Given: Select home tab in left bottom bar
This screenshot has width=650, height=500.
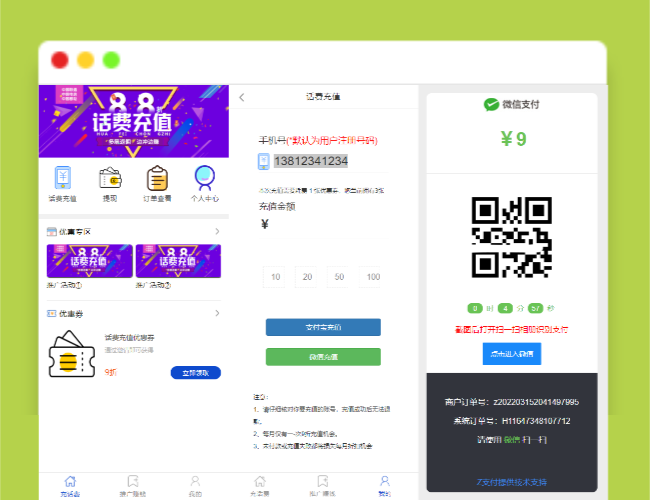Looking at the screenshot, I should [70, 486].
